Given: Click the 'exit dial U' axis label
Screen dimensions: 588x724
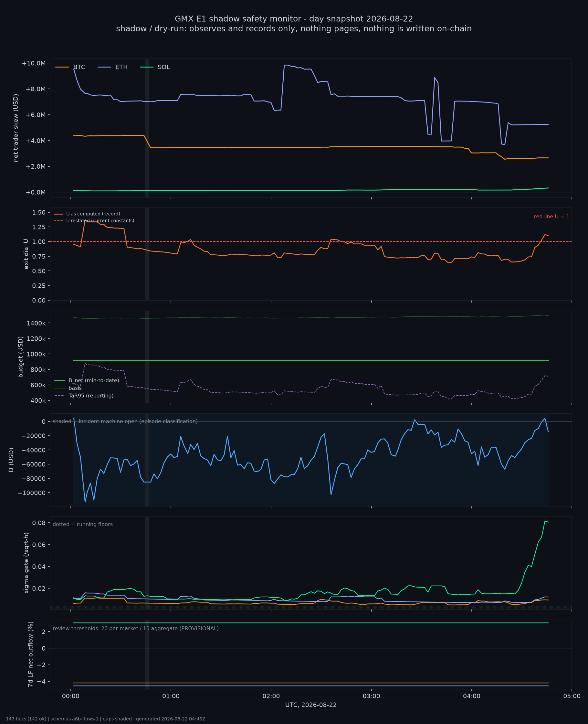Looking at the screenshot, I should pyautogui.click(x=26, y=254).
